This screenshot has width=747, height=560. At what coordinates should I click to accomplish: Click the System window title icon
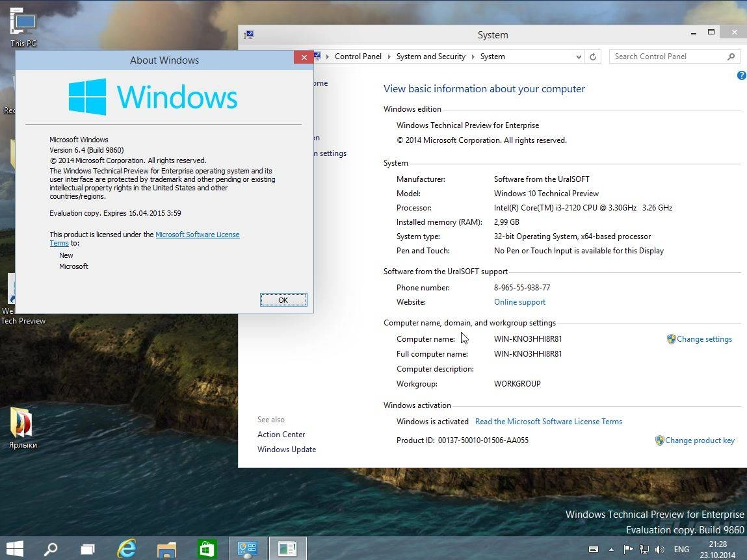click(x=249, y=35)
